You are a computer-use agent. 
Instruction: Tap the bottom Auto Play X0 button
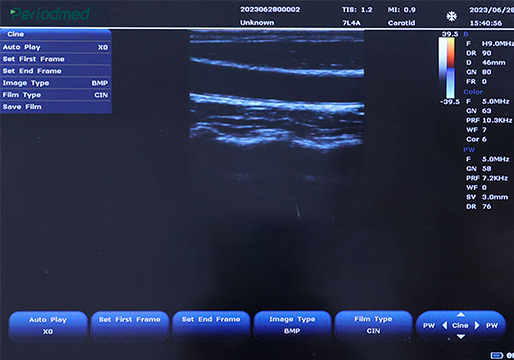(48, 326)
